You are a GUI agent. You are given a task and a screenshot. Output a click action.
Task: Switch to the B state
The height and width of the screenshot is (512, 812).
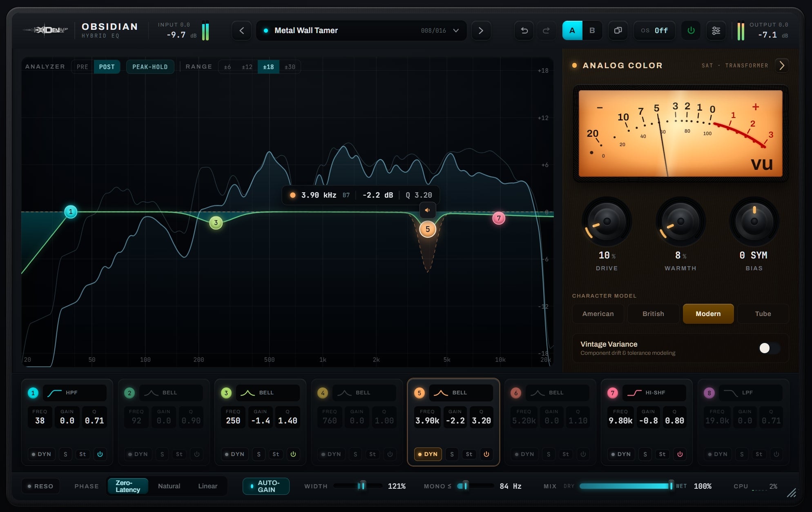click(592, 31)
